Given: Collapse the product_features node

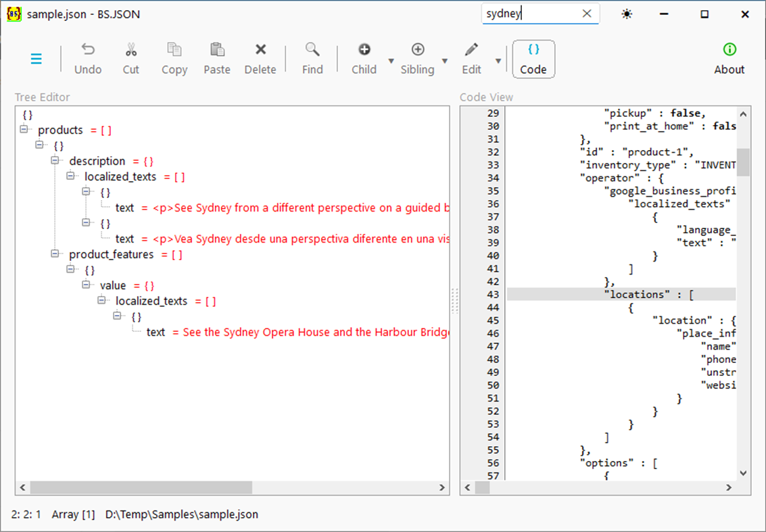Looking at the screenshot, I should pos(55,253).
